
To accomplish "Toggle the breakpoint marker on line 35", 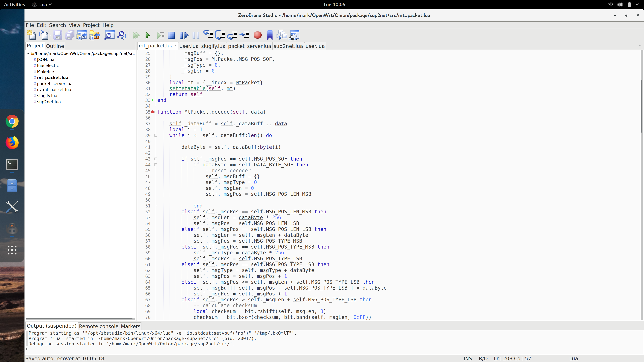I will pyautogui.click(x=153, y=112).
